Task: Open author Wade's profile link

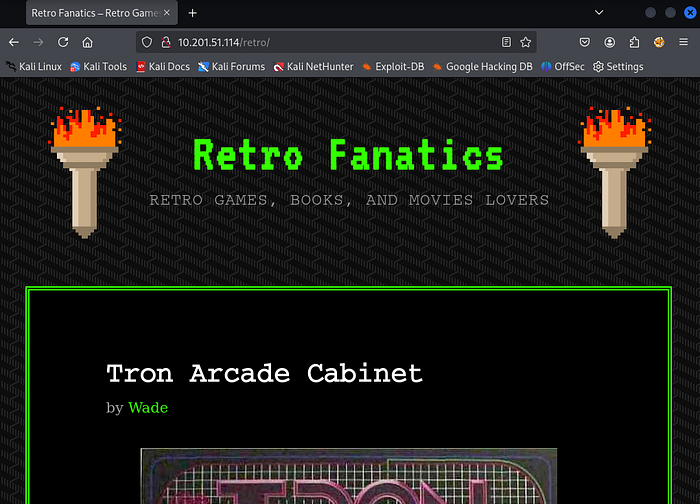Action: pyautogui.click(x=148, y=408)
